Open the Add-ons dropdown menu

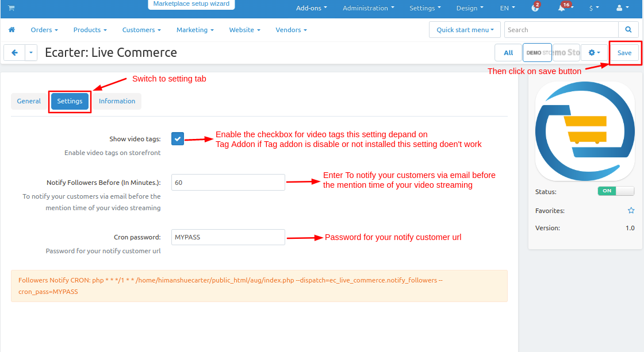pyautogui.click(x=311, y=8)
